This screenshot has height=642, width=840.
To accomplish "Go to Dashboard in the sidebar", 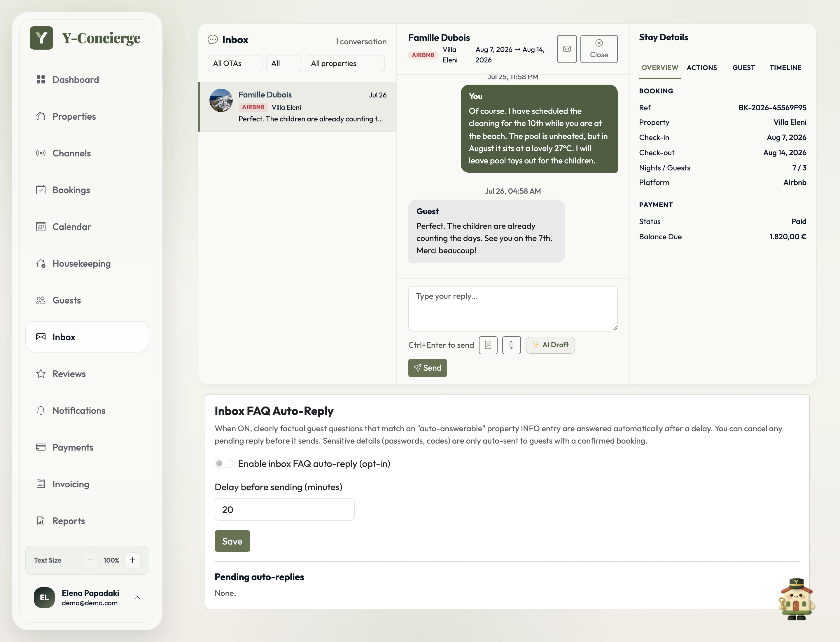I will 87,79.
